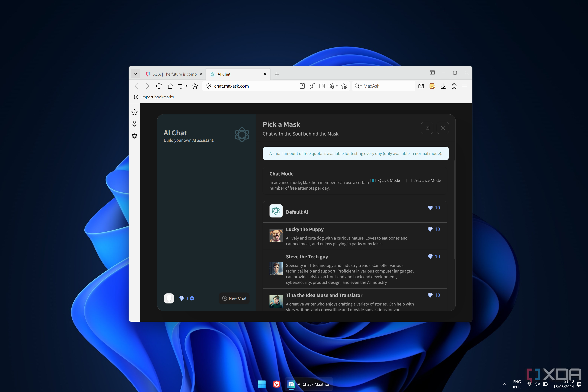The image size is (588, 392).
Task: Open a new tab with plus button
Action: pyautogui.click(x=277, y=74)
